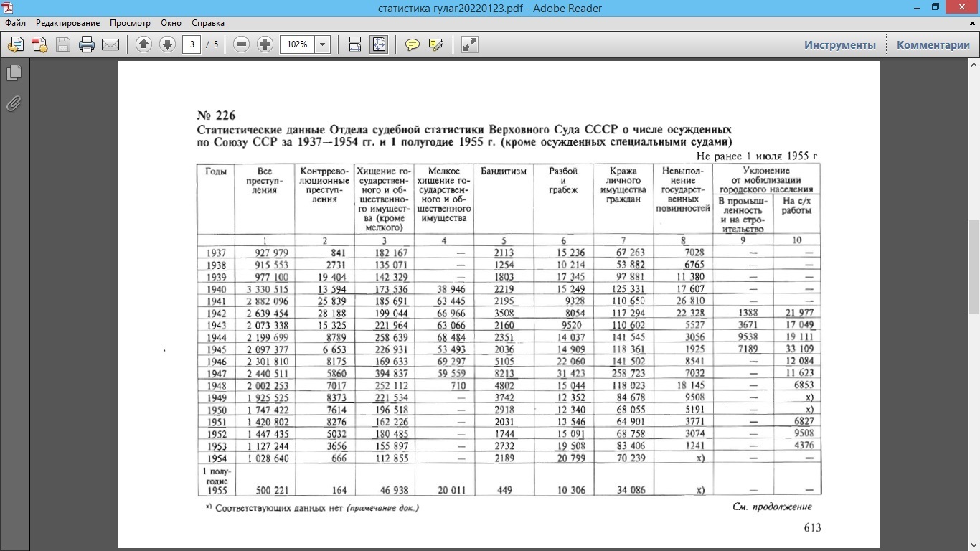Image resolution: width=980 pixels, height=551 pixels.
Task: Go to next page arrow button
Action: pyautogui.click(x=167, y=44)
